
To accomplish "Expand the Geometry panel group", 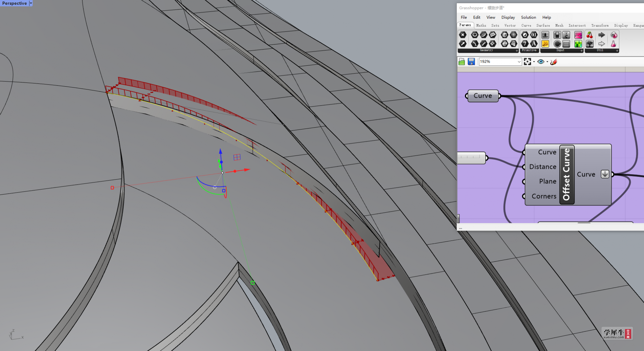I will 517,51.
